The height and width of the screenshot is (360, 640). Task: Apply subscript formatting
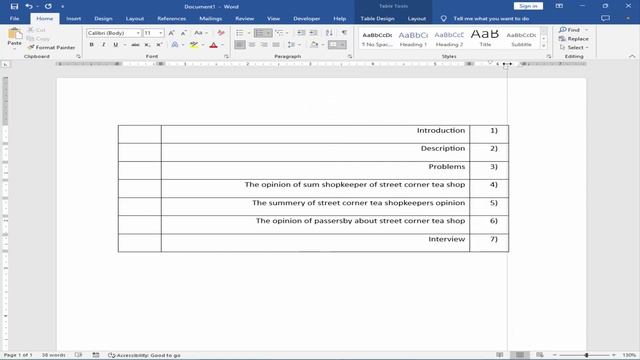pos(147,44)
